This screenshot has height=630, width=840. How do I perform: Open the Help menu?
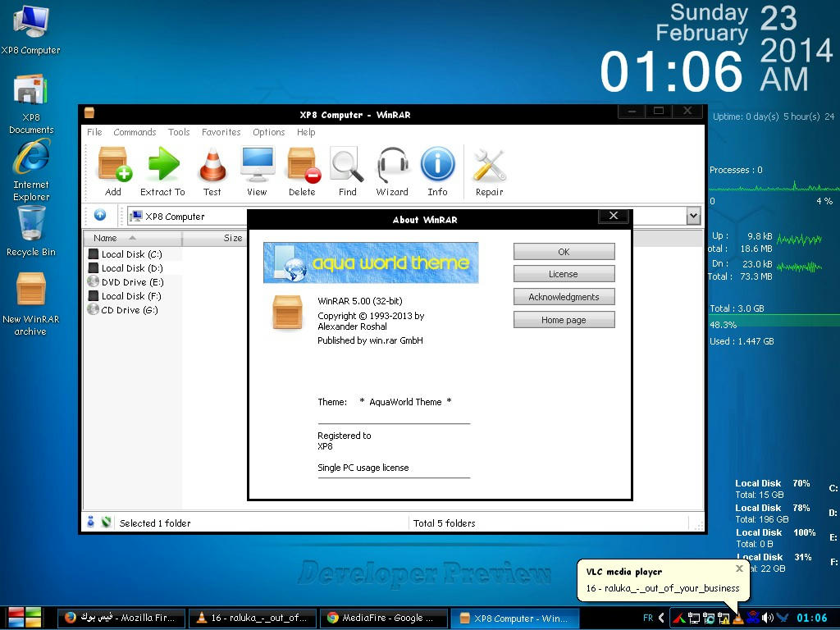306,132
